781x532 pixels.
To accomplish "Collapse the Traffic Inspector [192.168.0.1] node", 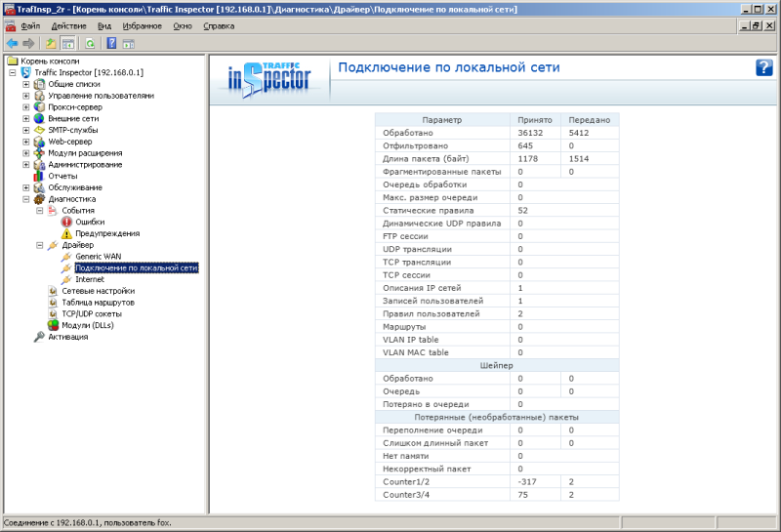I will click(x=13, y=73).
